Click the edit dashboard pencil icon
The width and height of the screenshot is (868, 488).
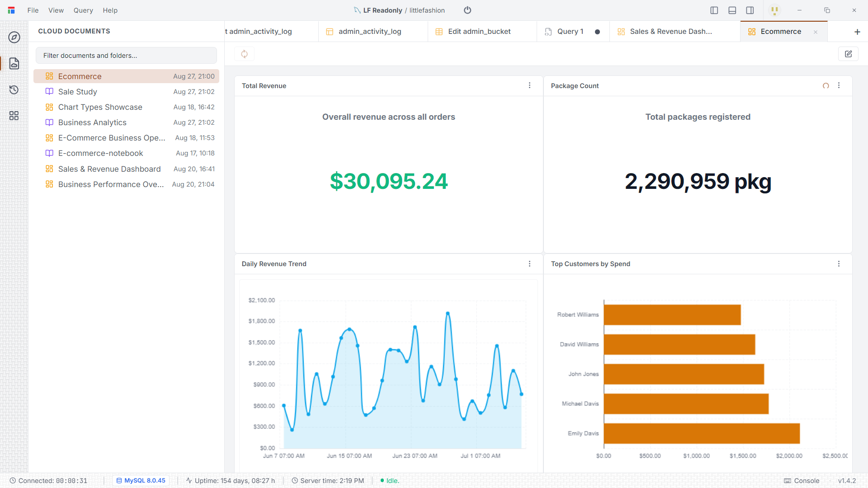point(848,54)
